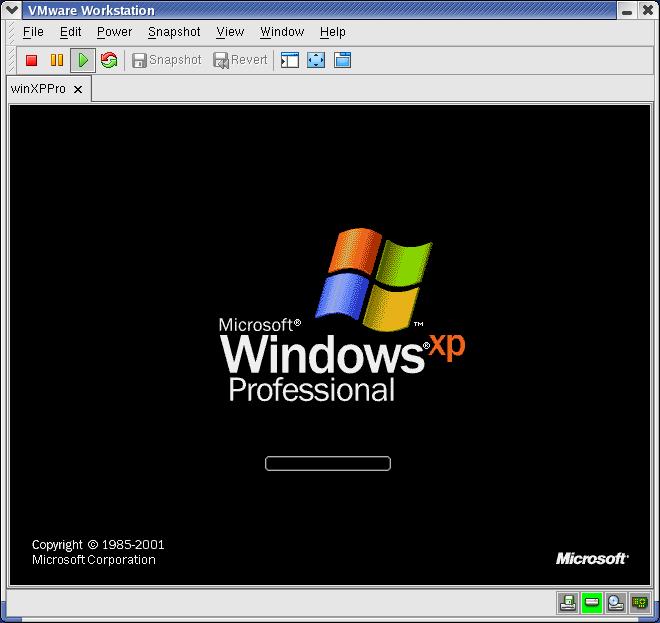Click the red Power Off button
660x623 pixels.
[x=31, y=60]
